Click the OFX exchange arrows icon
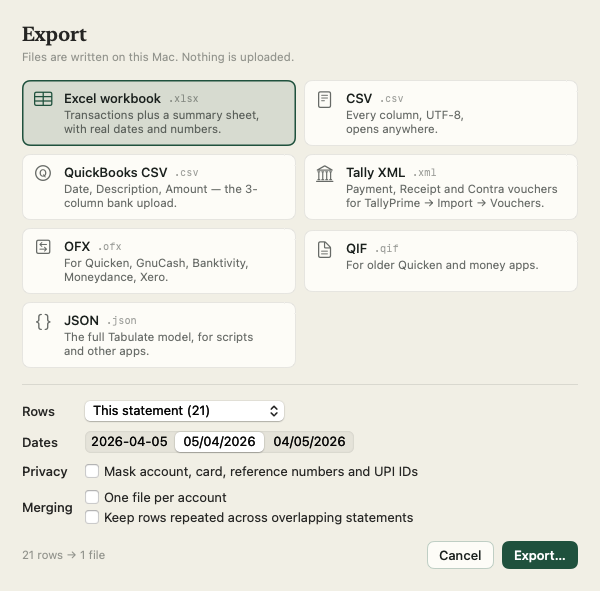Screen dimensions: 600x591 point(43,247)
